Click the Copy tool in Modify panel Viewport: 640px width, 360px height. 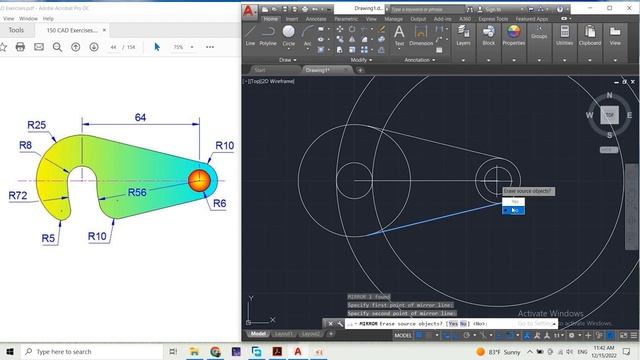[340, 39]
